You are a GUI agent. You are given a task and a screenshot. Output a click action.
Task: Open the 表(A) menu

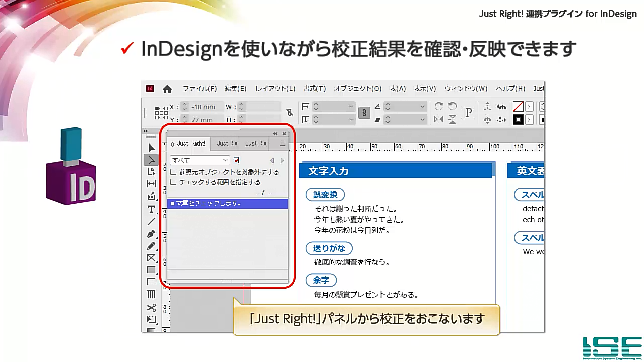pos(398,89)
